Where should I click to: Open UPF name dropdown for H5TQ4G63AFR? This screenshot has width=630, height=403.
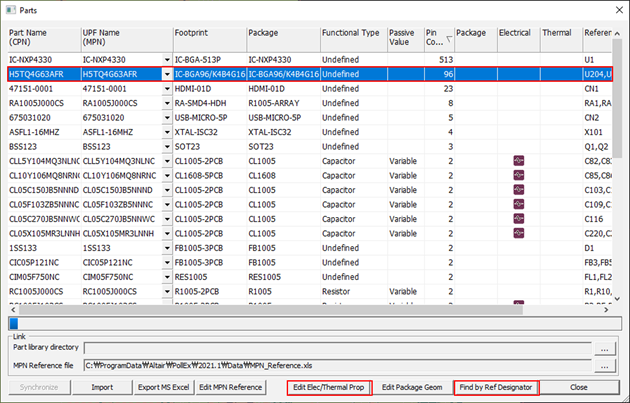165,74
